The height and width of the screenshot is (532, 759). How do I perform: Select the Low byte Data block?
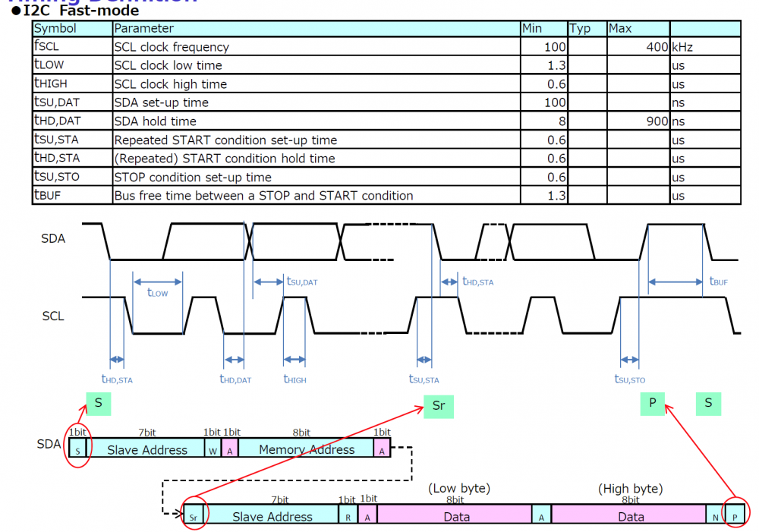click(455, 517)
